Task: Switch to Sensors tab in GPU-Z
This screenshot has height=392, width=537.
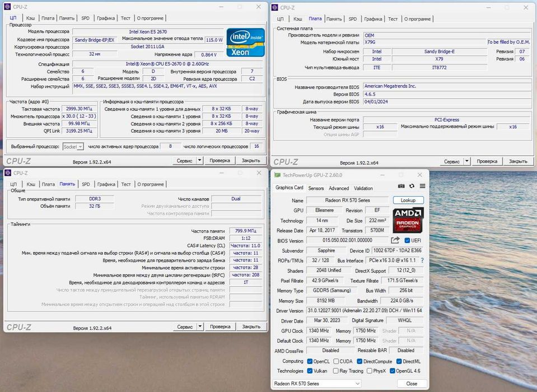Action: coord(316,188)
